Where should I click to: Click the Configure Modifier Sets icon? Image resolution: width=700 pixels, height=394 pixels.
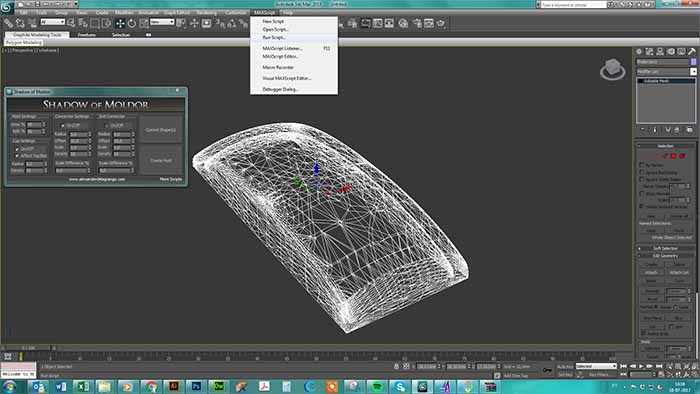[690, 130]
